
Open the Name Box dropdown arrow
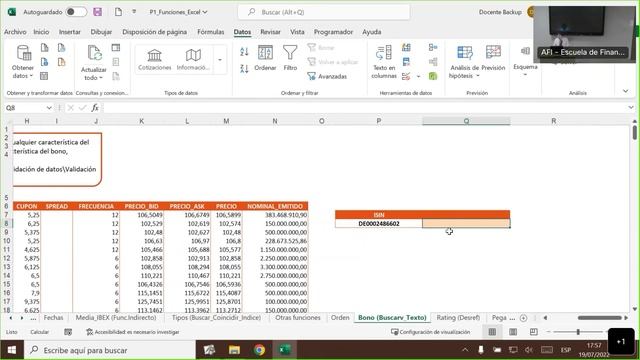pyautogui.click(x=49, y=108)
